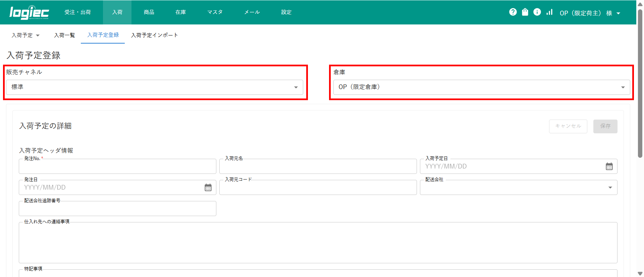This screenshot has width=644, height=277.
Task: Switch to the 入荷一覧 tab
Action: pyautogui.click(x=64, y=35)
